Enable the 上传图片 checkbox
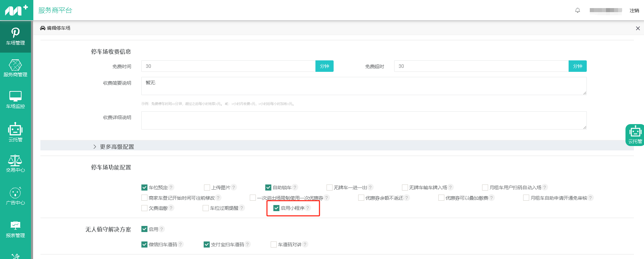Image resolution: width=644 pixels, height=259 pixels. tap(207, 188)
